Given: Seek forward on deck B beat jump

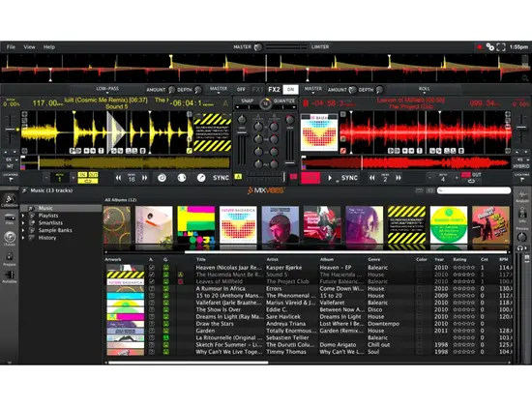Looking at the screenshot, I should [399, 178].
